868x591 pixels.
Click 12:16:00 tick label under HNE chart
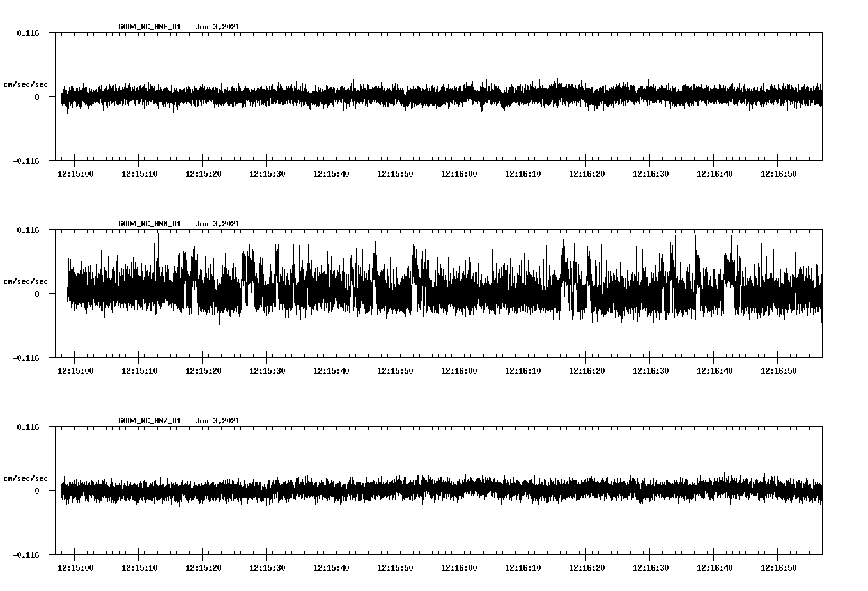(459, 173)
